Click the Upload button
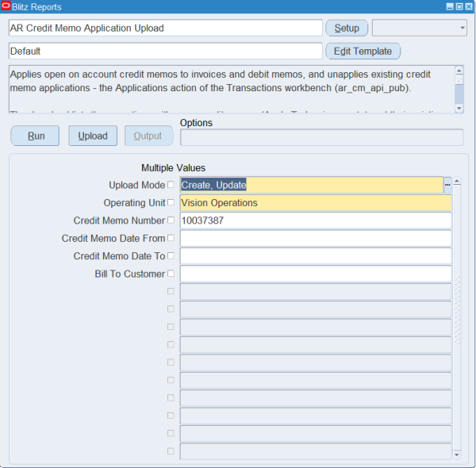 tap(93, 136)
